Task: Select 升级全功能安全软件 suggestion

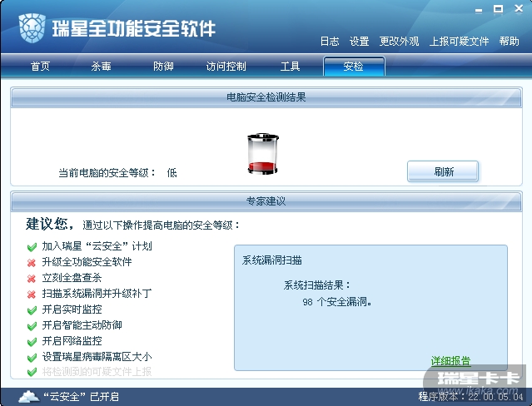Action: pos(87,262)
